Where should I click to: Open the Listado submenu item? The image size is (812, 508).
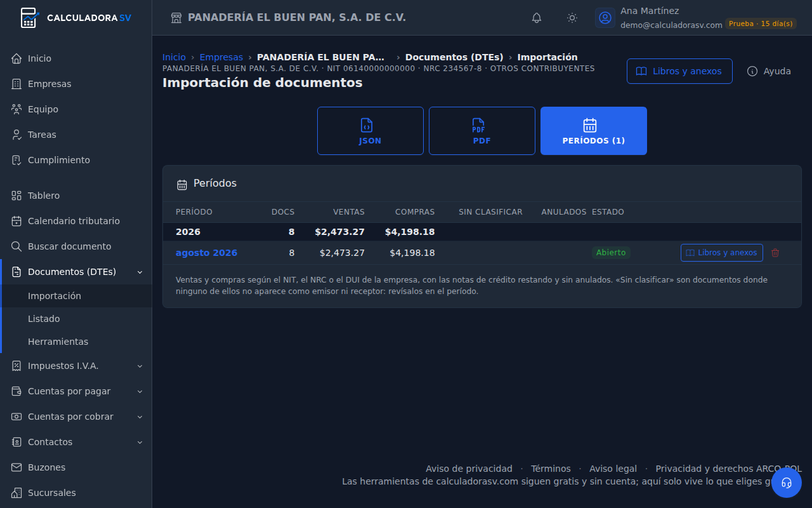(76, 319)
